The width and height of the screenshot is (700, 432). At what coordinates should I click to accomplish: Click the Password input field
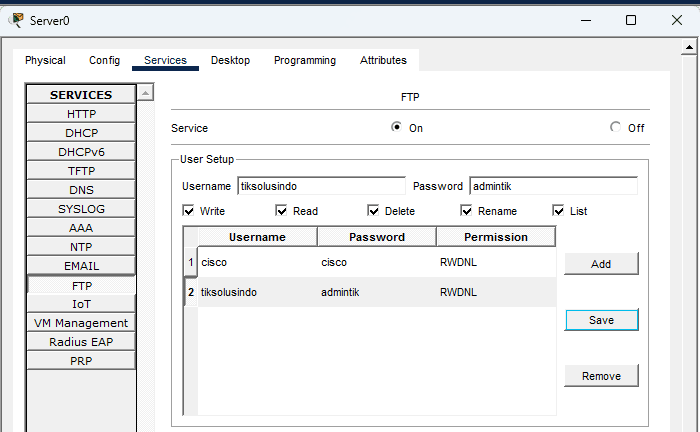[552, 186]
